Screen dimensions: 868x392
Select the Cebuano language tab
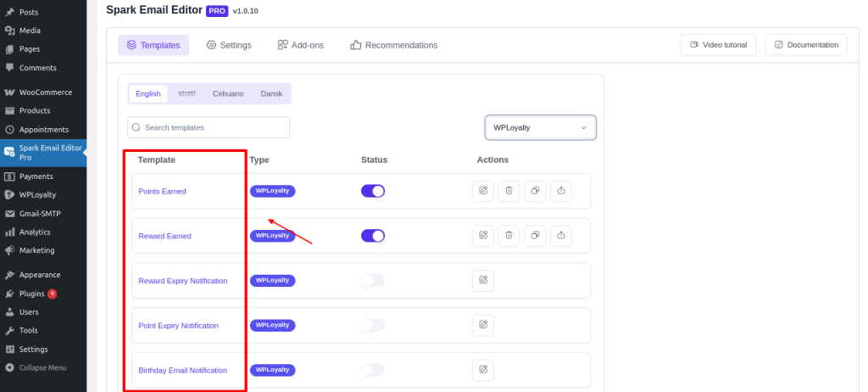coord(228,93)
